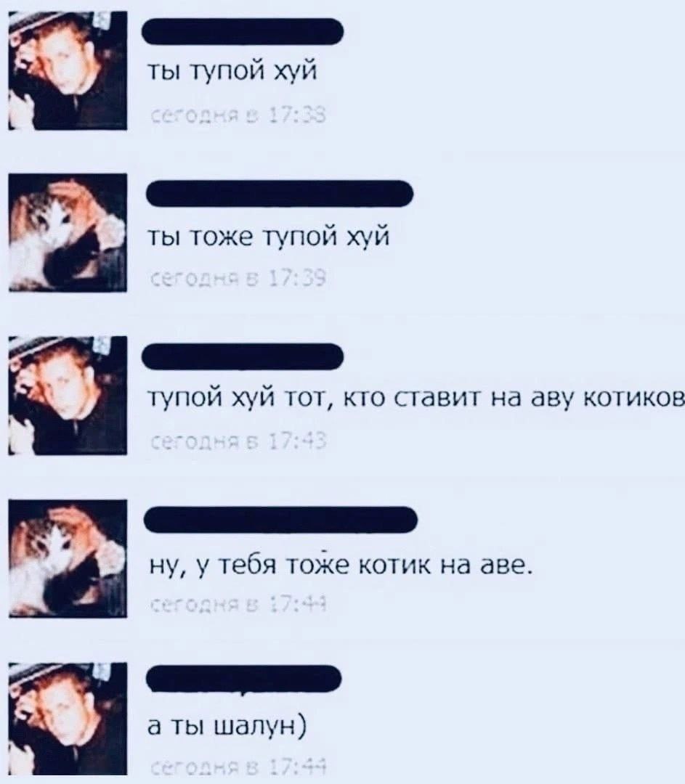Open avatar beside message about "аву котиков"
Screen dimensions: 685x784
(68, 395)
